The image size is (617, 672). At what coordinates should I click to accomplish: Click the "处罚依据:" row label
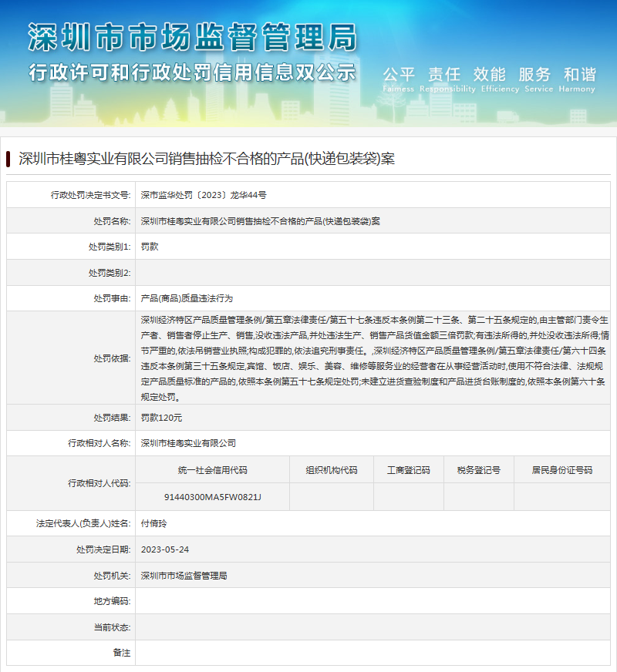(112, 358)
